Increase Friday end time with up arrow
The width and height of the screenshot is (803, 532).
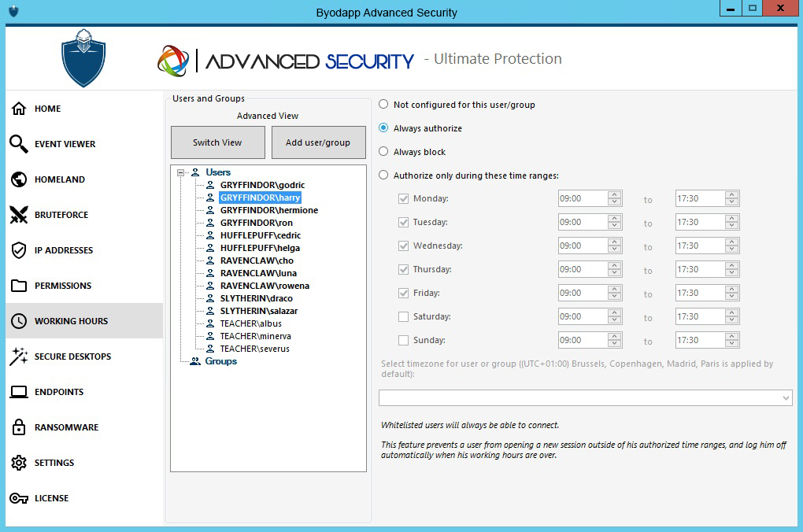point(732,290)
